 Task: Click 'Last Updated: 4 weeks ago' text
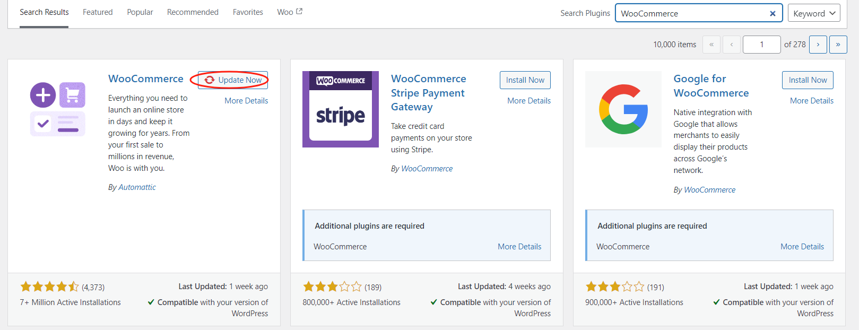(504, 286)
